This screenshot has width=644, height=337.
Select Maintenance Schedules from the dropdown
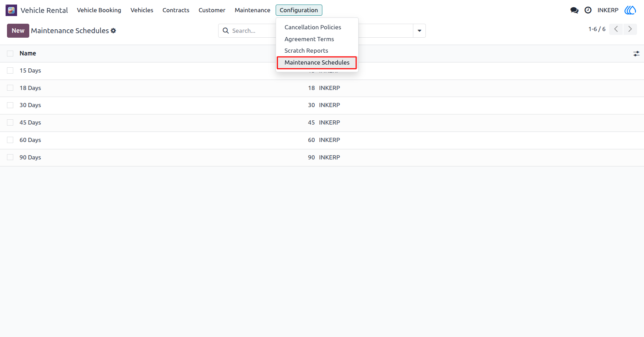coord(317,62)
